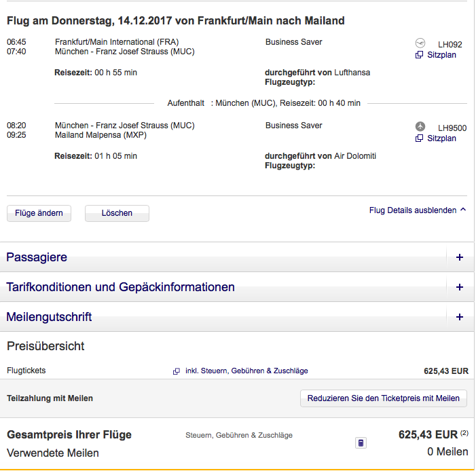476x471 pixels.
Task: Expand Meilengutschrift using its plus icon
Action: coord(460,318)
